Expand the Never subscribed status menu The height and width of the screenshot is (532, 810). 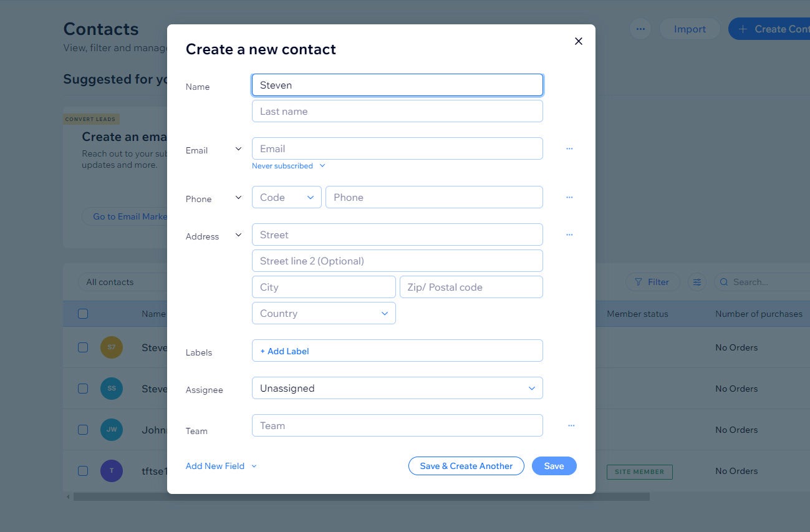click(x=289, y=166)
